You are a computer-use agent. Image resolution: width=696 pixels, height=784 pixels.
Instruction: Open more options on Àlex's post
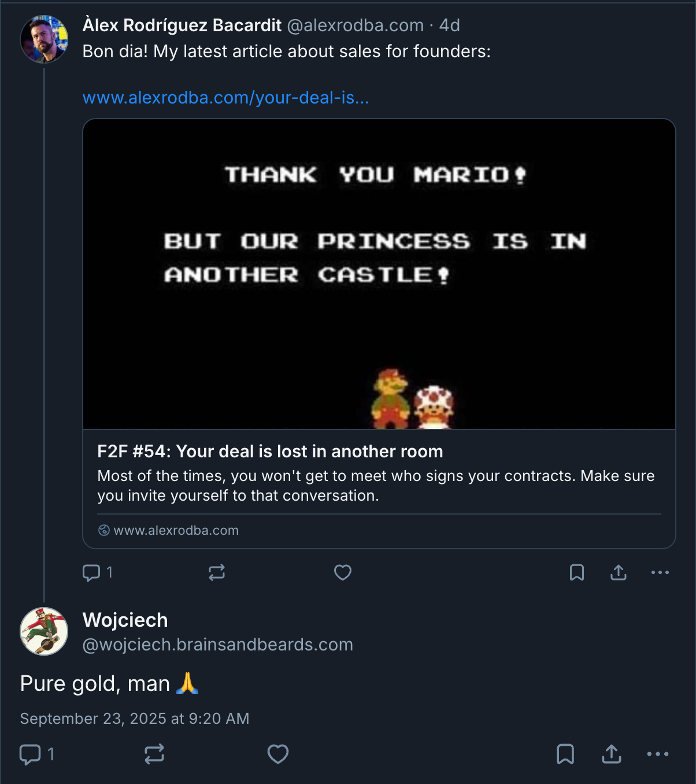coord(660,572)
